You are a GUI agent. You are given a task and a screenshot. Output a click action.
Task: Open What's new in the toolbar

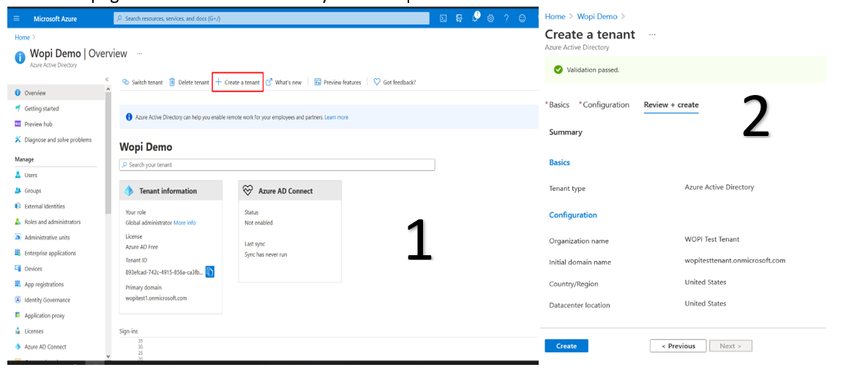click(x=283, y=82)
